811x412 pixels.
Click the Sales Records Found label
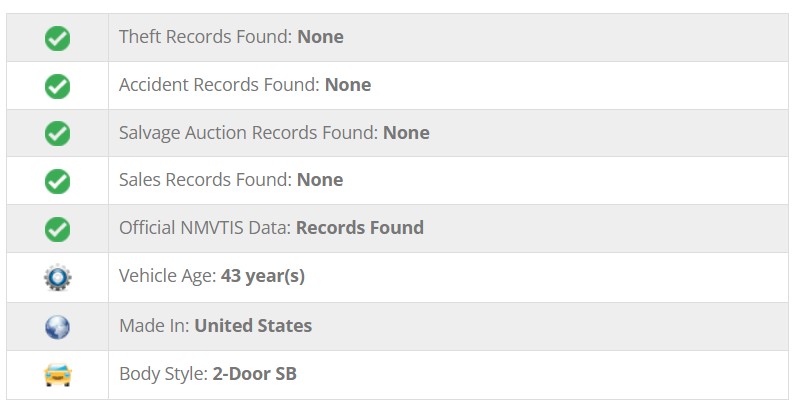click(x=206, y=180)
